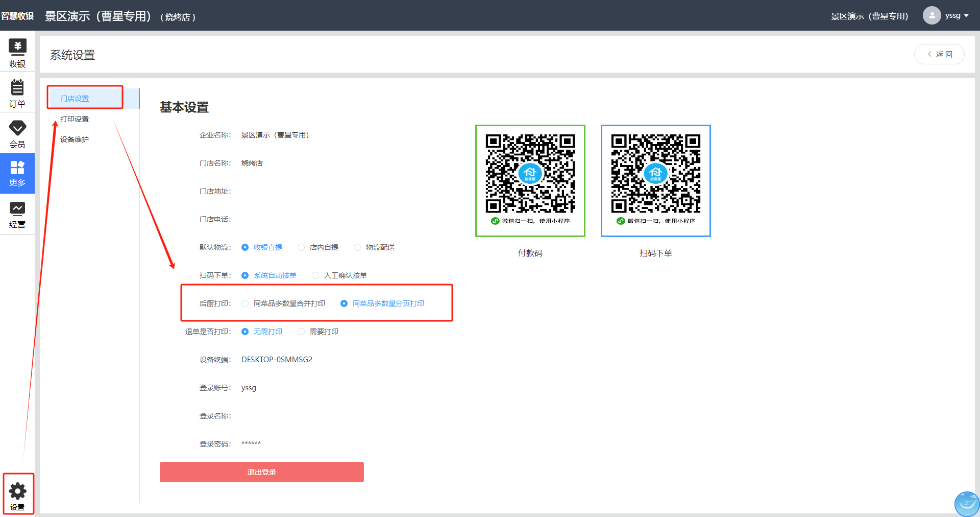The image size is (980, 517).
Task: Click the 返回 back button
Action: 939,54
